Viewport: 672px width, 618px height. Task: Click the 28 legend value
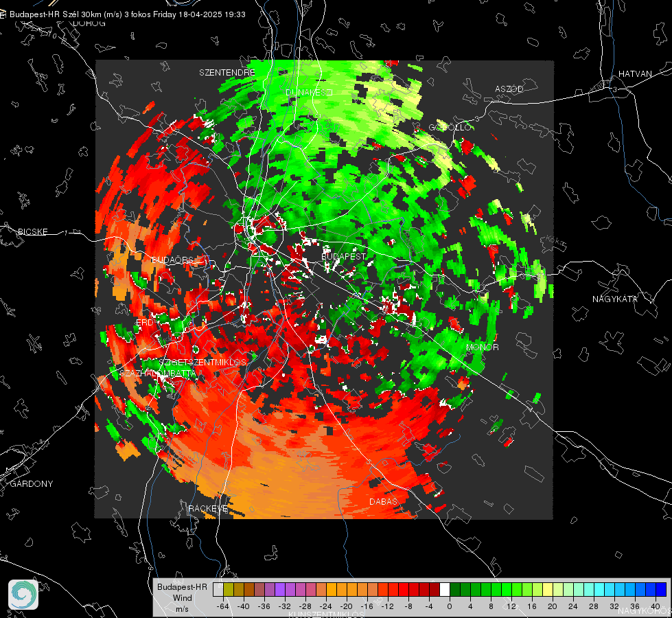click(594, 606)
